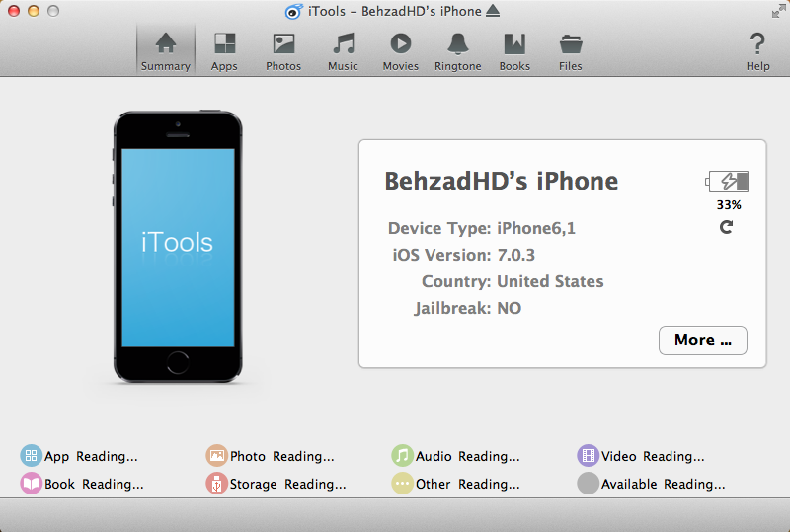Click the Storage Reading... label

288,485
